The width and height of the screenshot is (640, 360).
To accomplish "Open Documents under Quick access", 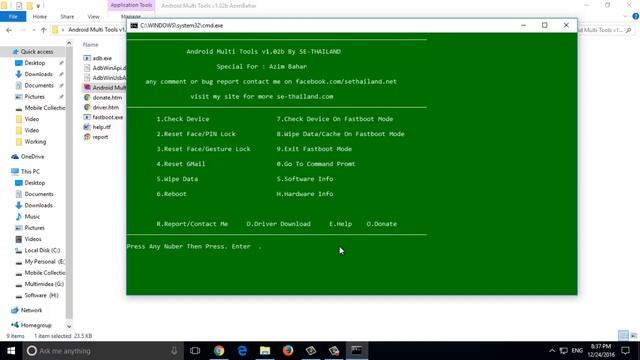I will click(39, 85).
